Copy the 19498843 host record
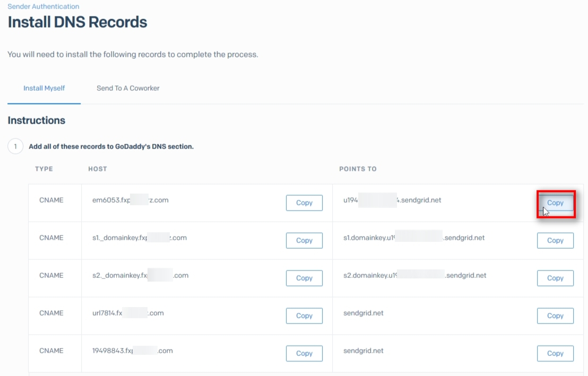This screenshot has width=588, height=376. (304, 353)
